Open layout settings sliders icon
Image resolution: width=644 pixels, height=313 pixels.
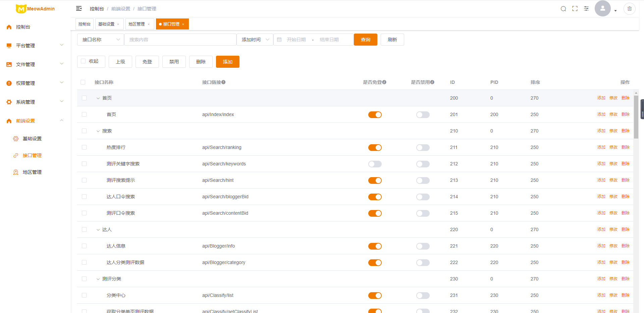click(x=586, y=9)
